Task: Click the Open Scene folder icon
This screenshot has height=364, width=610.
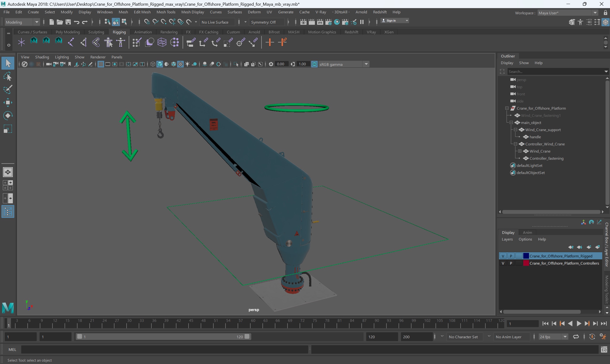Action: coord(60,22)
